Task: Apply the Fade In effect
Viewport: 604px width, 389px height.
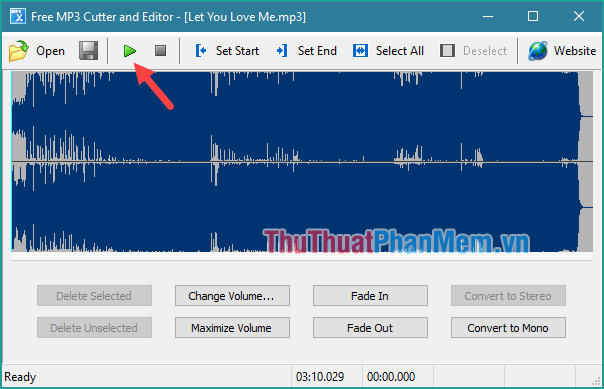Action: [x=370, y=296]
